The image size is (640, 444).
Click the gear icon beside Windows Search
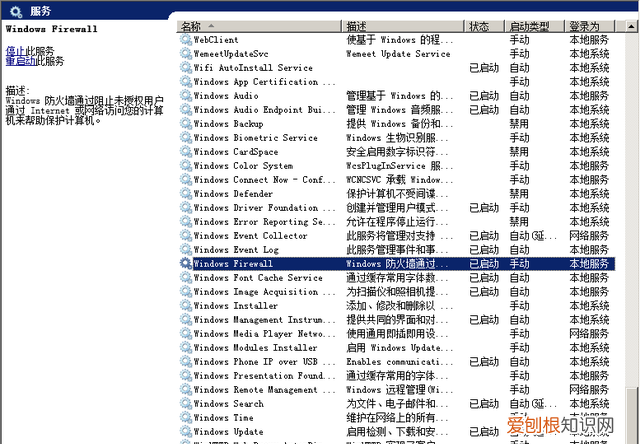[186, 404]
